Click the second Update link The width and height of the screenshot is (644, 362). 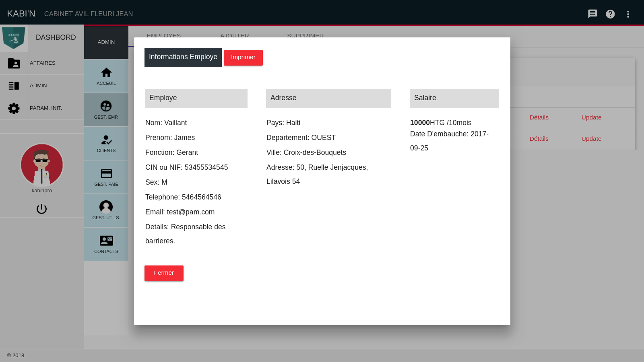591,139
